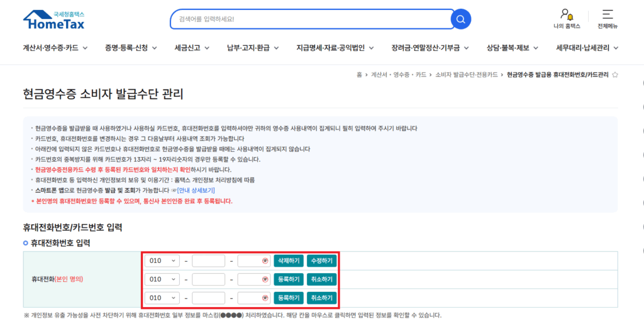Open the 010 dropdown in the second phone row
Image resolution: width=644 pixels, height=329 pixels.
162,279
